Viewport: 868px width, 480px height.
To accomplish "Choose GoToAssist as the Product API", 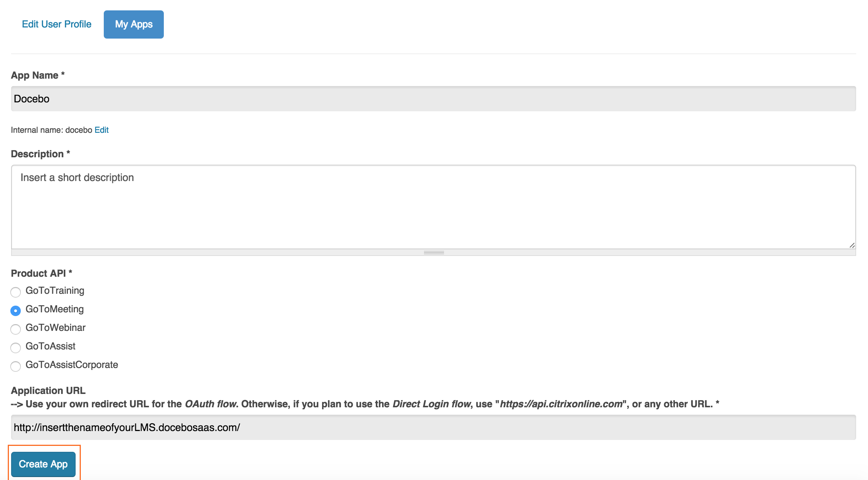I will pos(16,348).
